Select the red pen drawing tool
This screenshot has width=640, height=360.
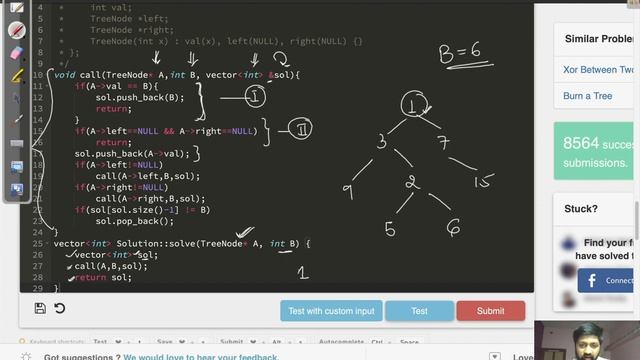pyautogui.click(x=16, y=30)
